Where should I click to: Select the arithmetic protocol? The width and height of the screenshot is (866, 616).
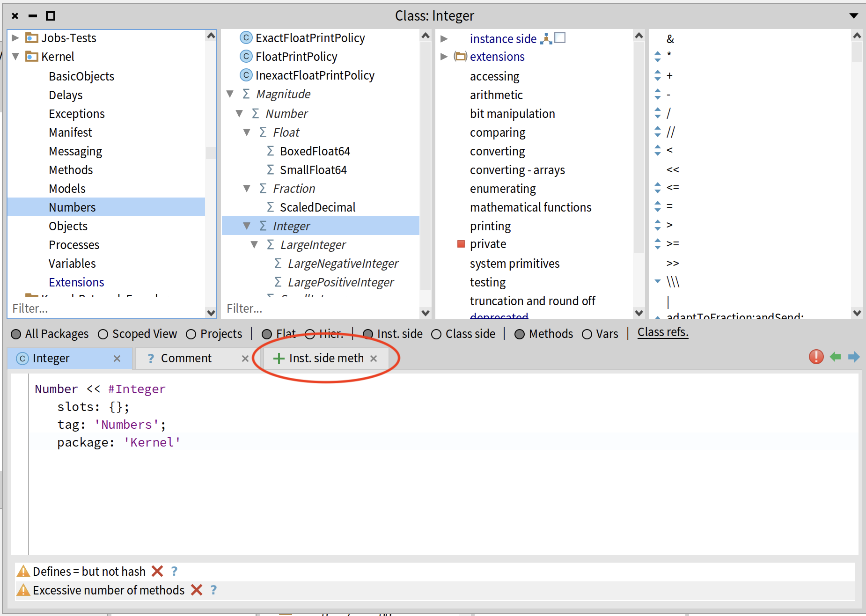[496, 95]
